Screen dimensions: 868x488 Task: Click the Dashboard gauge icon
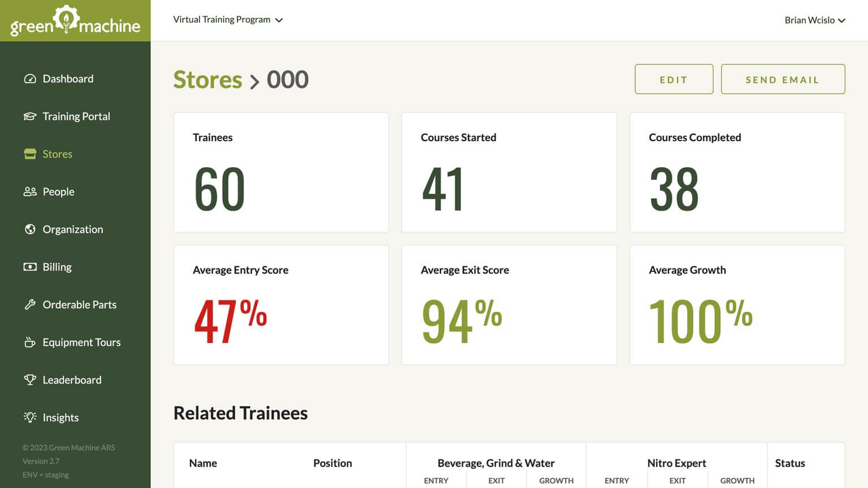pyautogui.click(x=30, y=79)
